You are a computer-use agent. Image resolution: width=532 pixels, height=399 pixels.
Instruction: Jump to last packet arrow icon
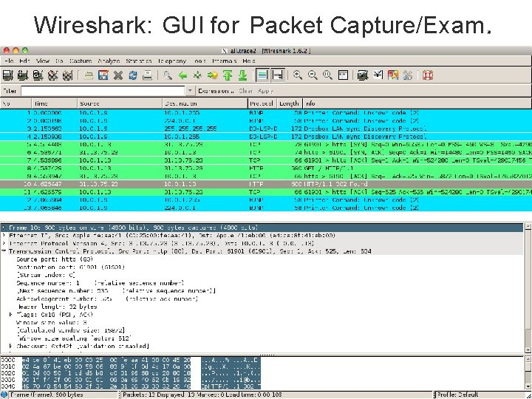[x=242, y=75]
